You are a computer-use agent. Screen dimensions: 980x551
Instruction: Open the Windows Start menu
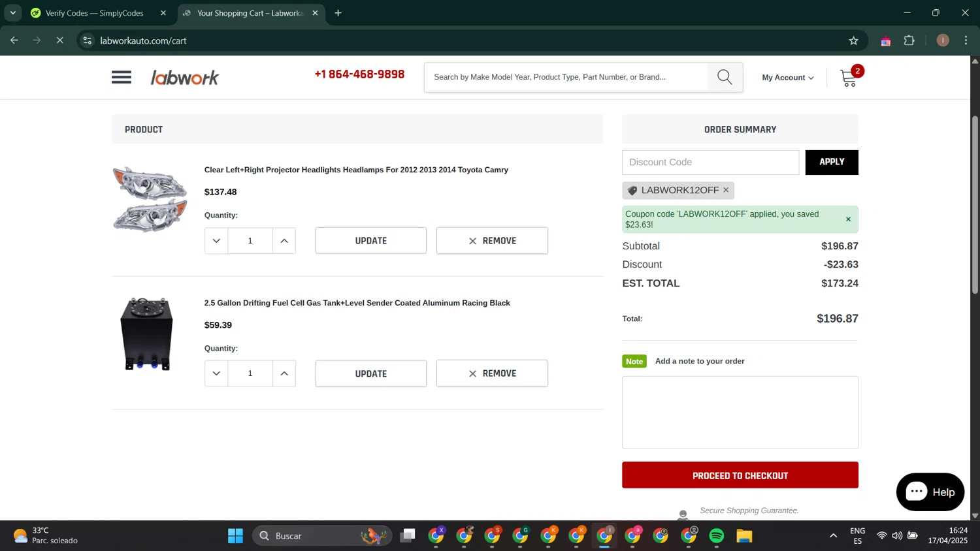tap(235, 536)
